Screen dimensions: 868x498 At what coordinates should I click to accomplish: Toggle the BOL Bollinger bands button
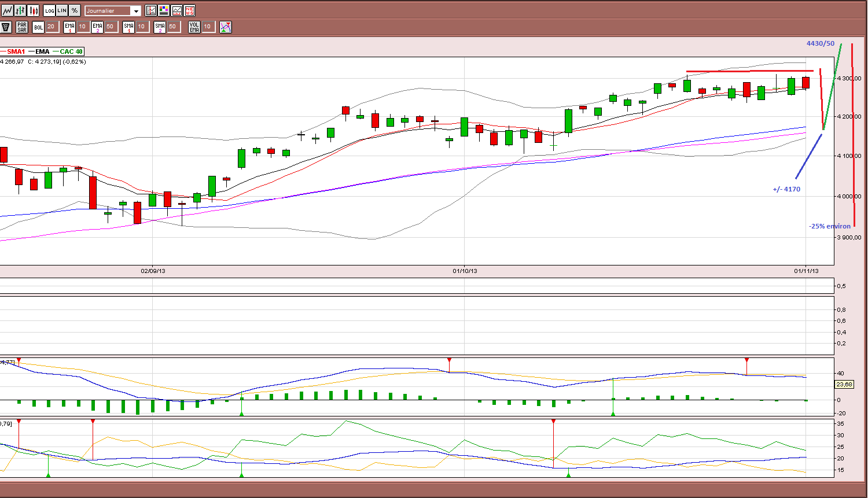click(38, 27)
